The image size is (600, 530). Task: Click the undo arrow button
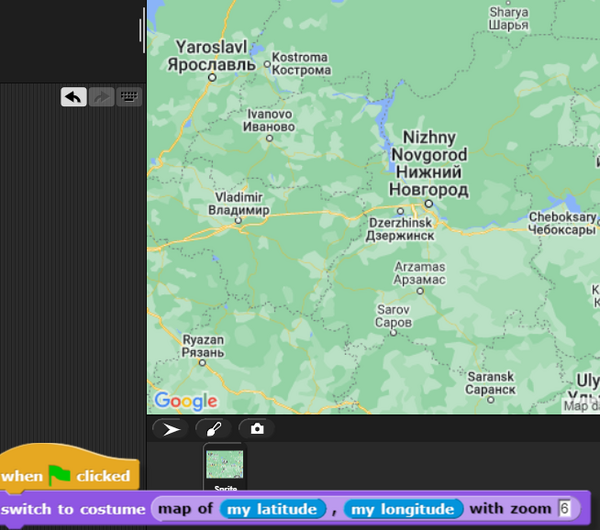pyautogui.click(x=73, y=97)
